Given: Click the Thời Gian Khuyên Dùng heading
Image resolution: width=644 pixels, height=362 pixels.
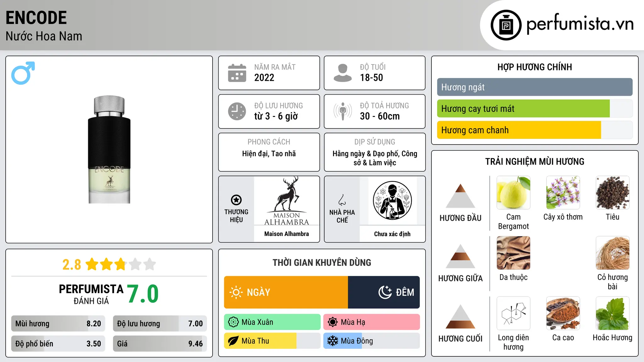Looking at the screenshot, I should tap(322, 262).
